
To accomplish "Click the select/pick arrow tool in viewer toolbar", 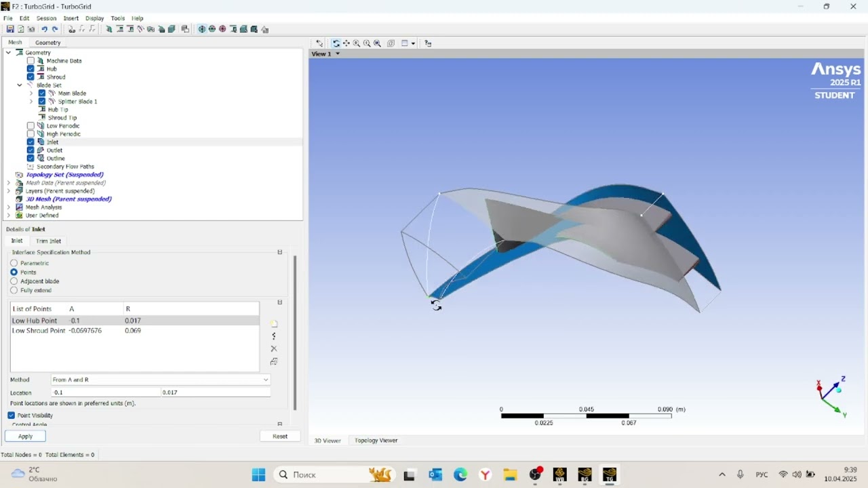I will pos(319,43).
